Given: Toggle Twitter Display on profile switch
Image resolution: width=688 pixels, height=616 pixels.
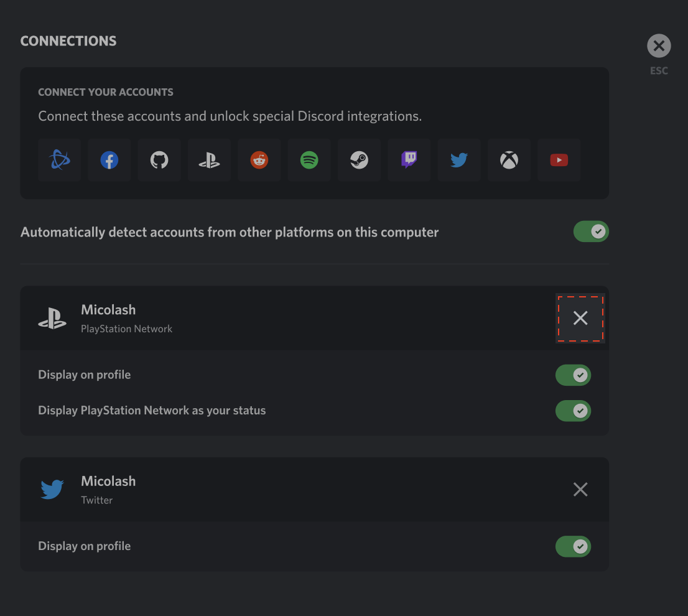Looking at the screenshot, I should 573,546.
